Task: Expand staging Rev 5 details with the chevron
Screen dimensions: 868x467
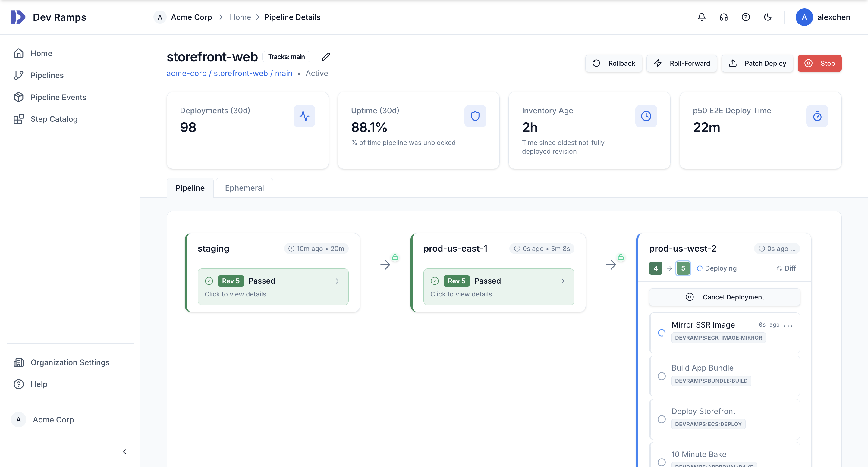Action: tap(338, 281)
